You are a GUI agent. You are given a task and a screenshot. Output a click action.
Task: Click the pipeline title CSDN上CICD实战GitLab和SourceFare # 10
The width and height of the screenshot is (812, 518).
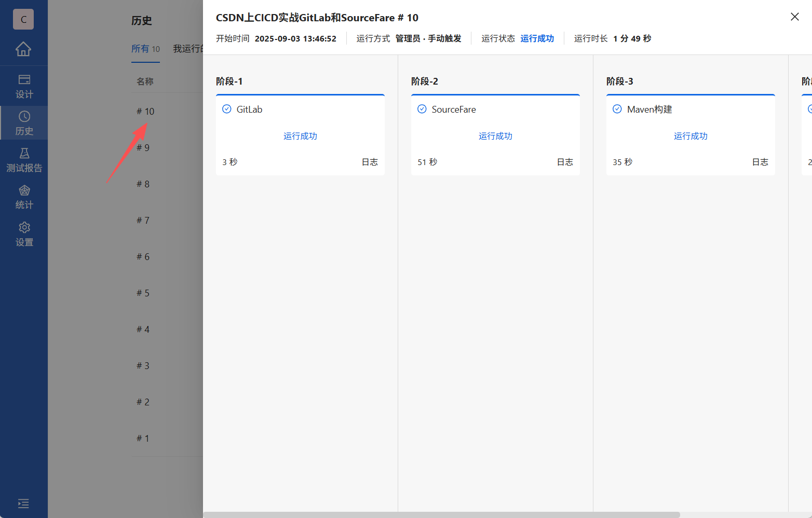tap(317, 18)
